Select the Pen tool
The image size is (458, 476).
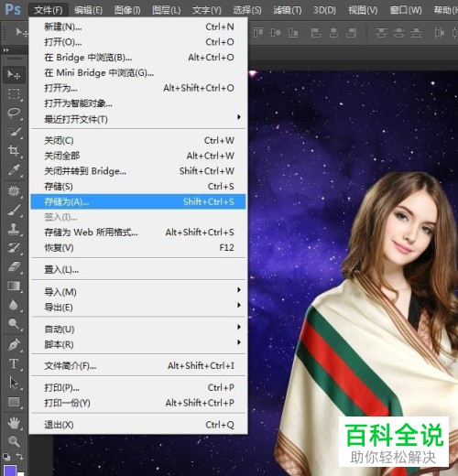[14, 345]
